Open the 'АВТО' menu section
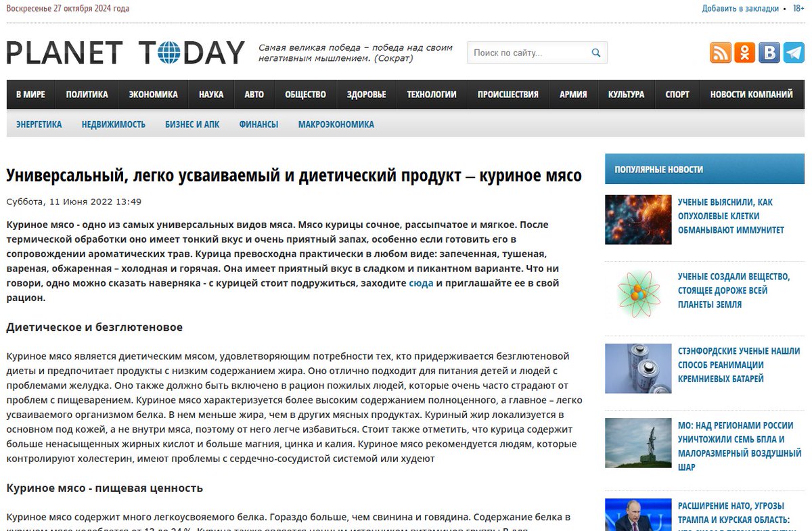Image resolution: width=812 pixels, height=531 pixels. [x=254, y=95]
